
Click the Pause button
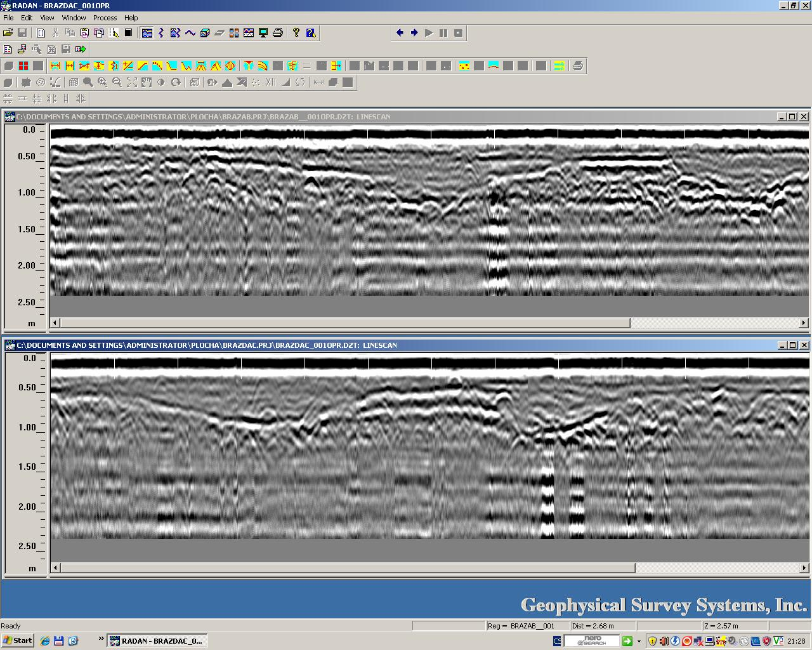(x=443, y=33)
